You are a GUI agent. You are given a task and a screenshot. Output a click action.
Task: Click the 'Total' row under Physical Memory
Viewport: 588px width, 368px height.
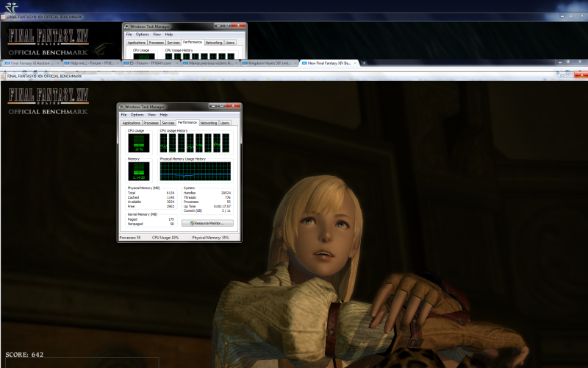click(x=151, y=193)
